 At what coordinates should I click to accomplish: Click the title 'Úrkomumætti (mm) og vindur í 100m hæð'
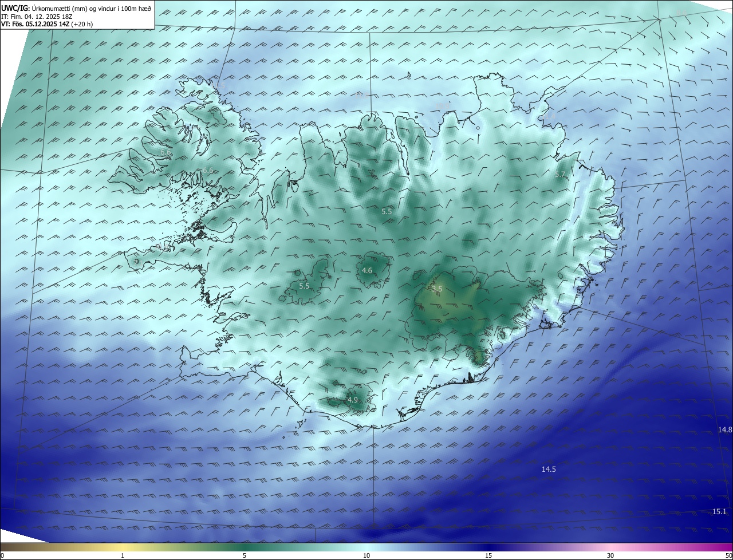(x=91, y=8)
